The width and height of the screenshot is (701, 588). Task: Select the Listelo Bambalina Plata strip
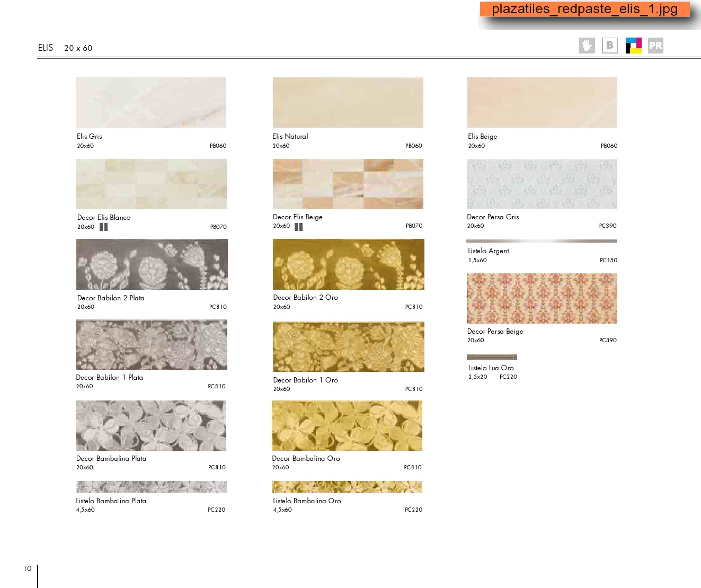(152, 487)
